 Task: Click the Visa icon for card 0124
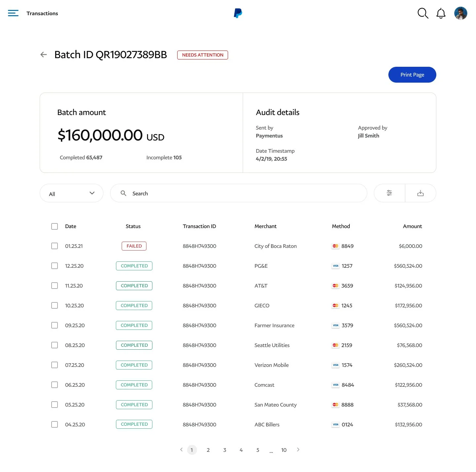(336, 424)
